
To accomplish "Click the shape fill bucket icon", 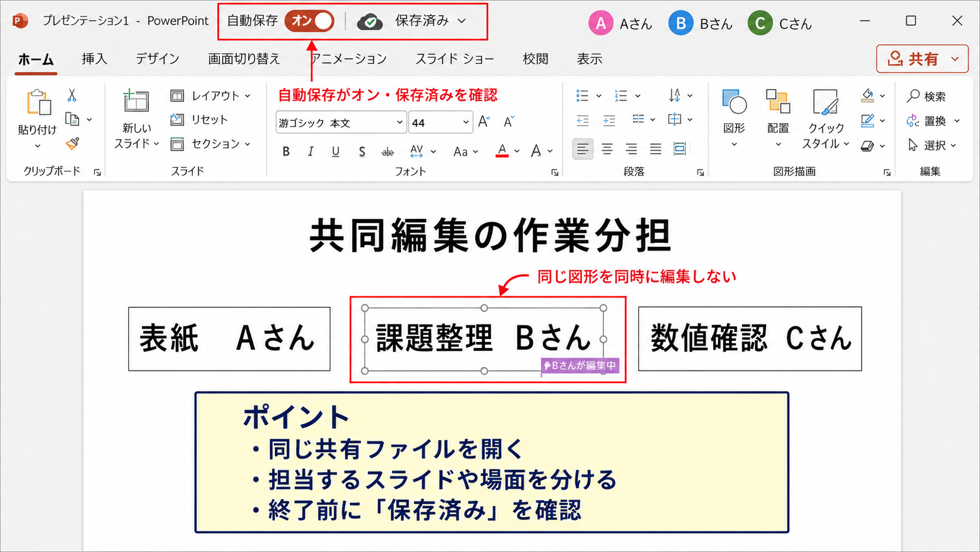I will coord(867,96).
